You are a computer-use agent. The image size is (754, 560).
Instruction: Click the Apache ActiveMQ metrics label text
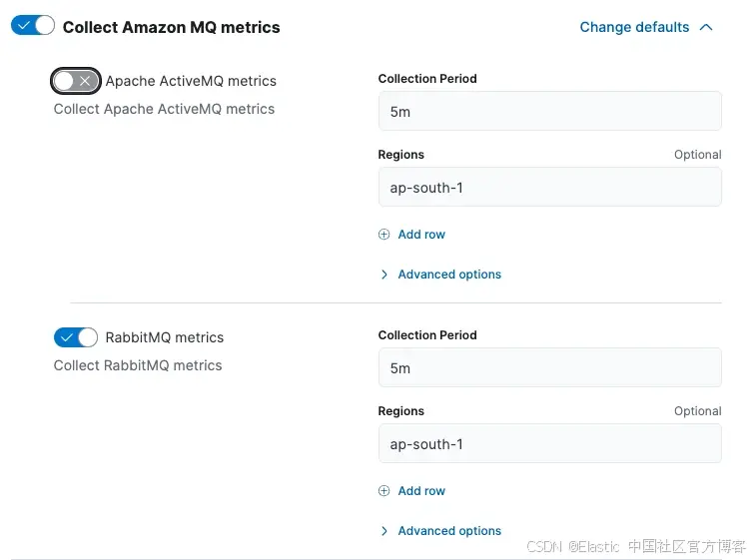click(x=191, y=81)
